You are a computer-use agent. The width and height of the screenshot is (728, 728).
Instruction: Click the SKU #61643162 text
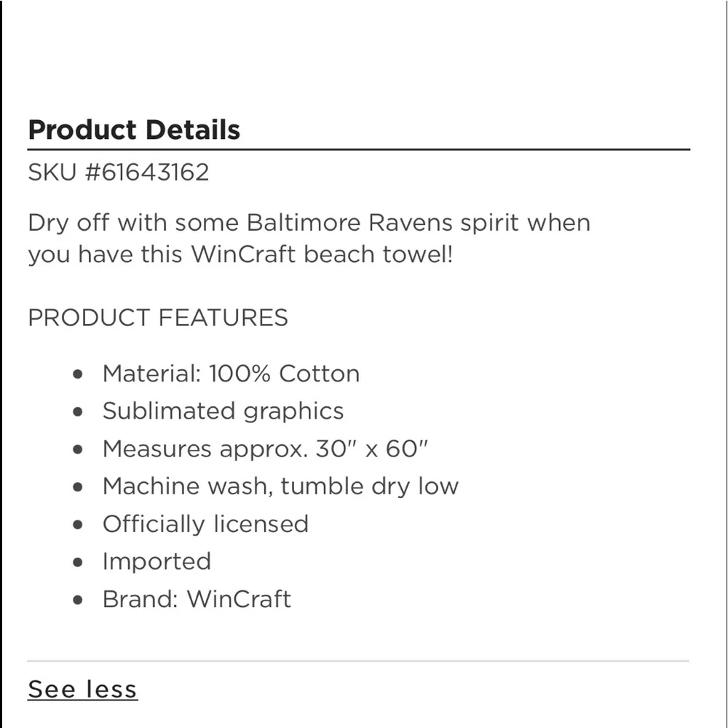click(119, 173)
